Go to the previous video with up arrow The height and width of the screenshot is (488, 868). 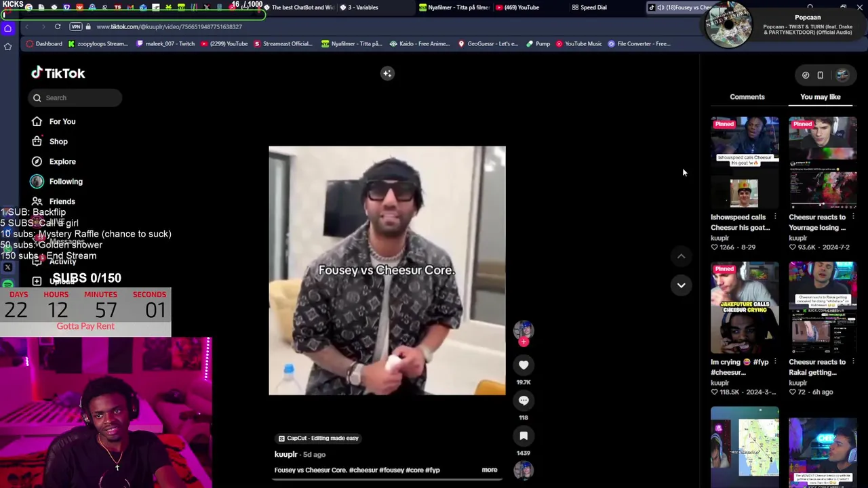682,256
